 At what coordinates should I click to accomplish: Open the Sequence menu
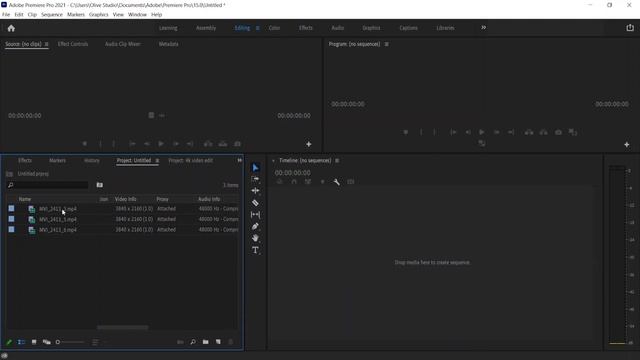click(52, 15)
